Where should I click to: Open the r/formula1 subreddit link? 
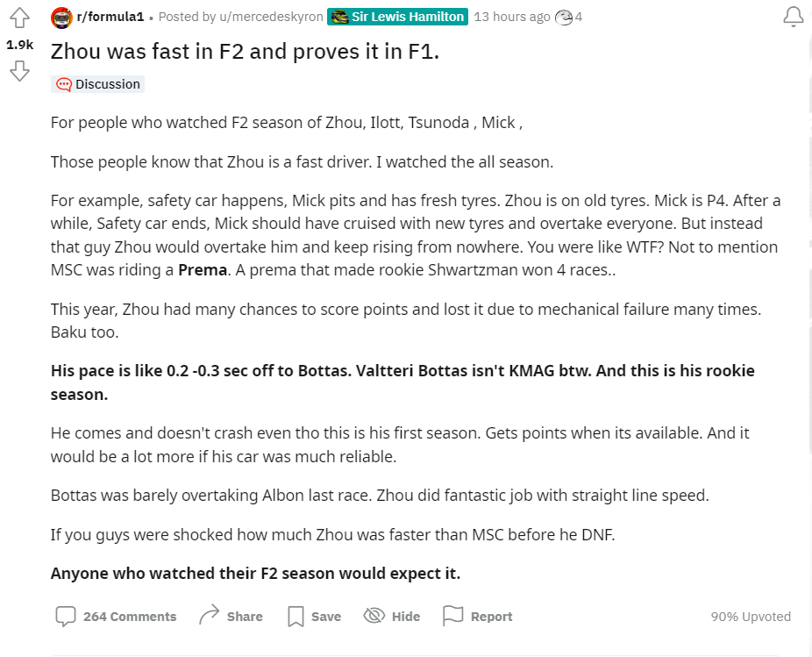pos(110,17)
